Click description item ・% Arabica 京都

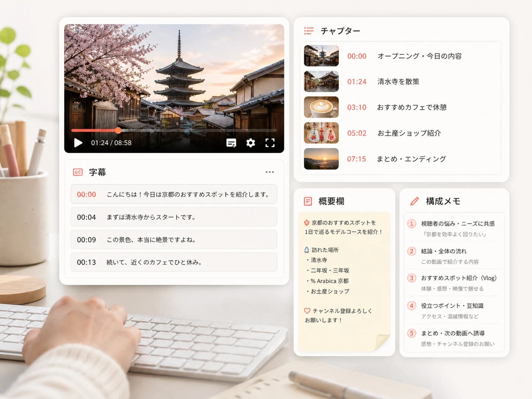[x=327, y=281]
